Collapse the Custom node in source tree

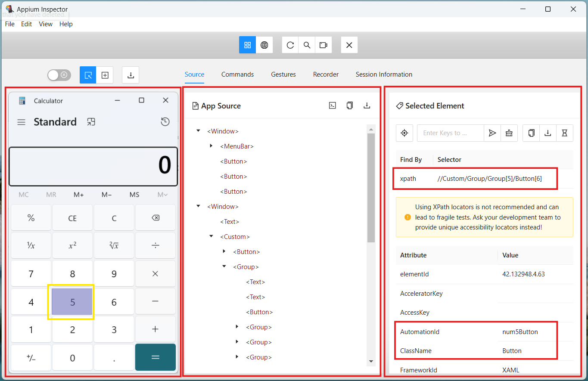pyautogui.click(x=211, y=236)
